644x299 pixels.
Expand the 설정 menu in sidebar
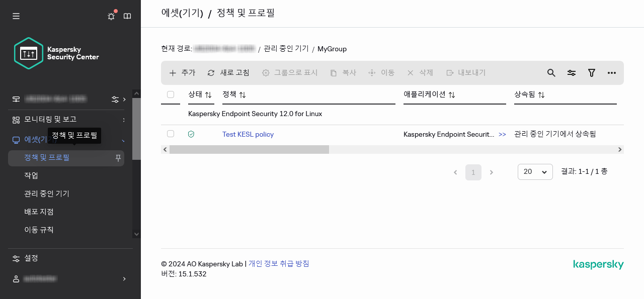[x=31, y=258]
